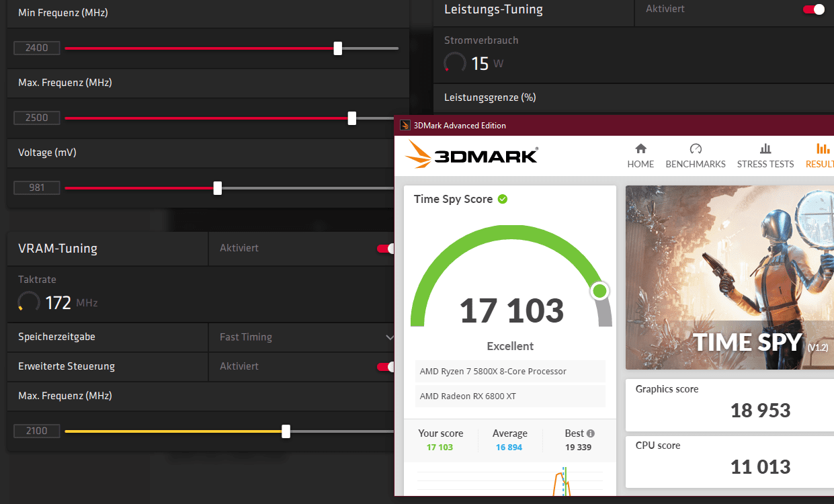Click the Excellent rating label
834x504 pixels.
(x=510, y=347)
